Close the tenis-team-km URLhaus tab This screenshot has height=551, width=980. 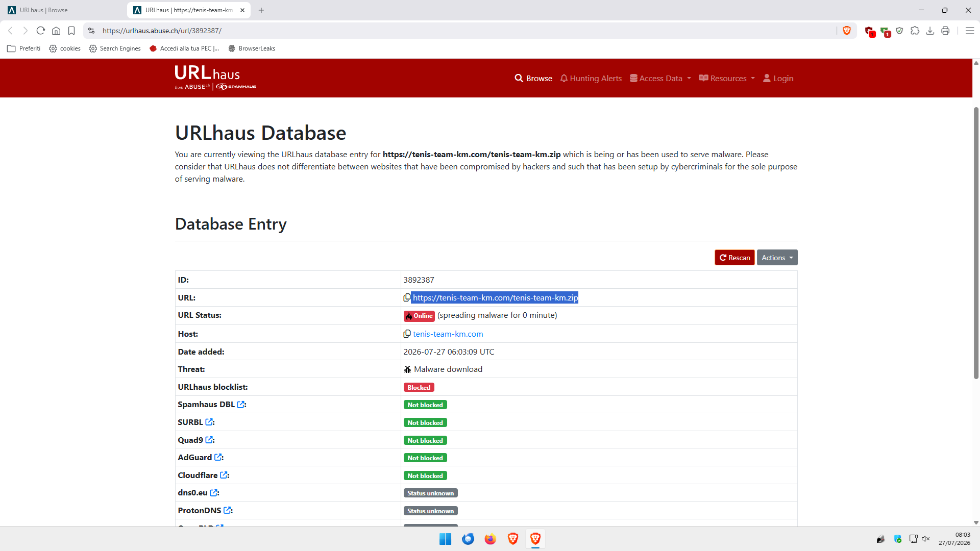tap(242, 10)
